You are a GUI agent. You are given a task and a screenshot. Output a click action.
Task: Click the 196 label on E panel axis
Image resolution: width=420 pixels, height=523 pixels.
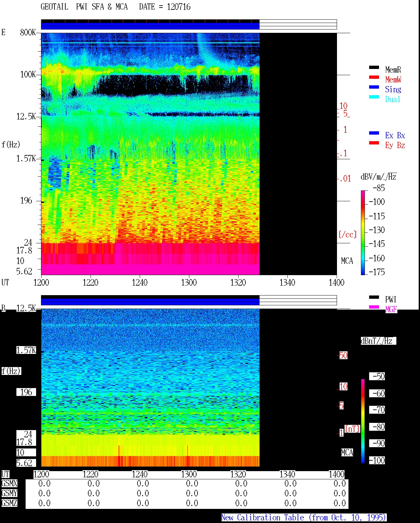26,201
